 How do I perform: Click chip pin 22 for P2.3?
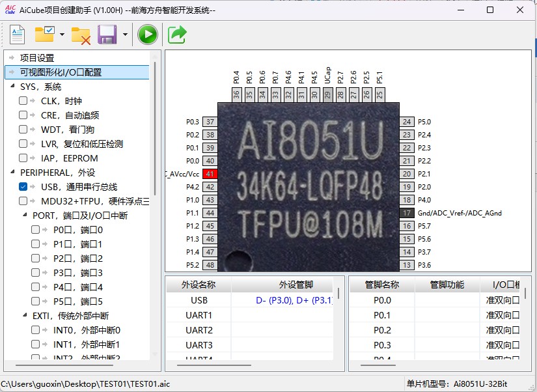coord(407,148)
